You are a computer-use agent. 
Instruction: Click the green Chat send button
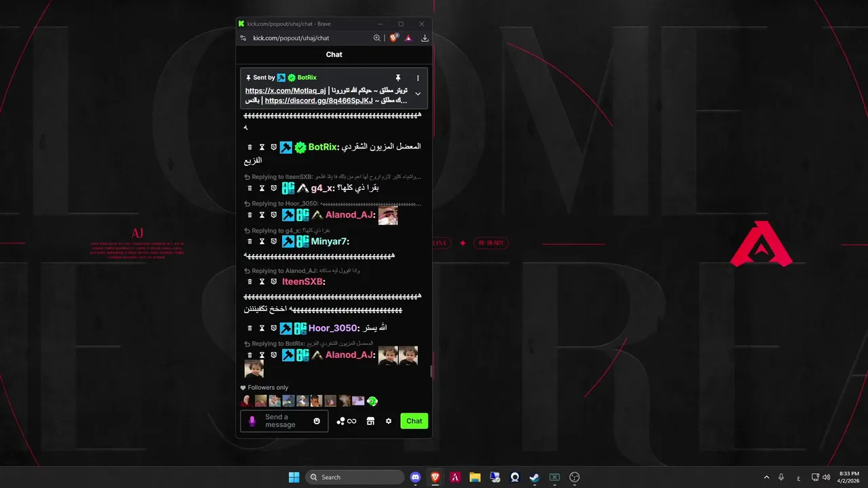click(x=414, y=421)
